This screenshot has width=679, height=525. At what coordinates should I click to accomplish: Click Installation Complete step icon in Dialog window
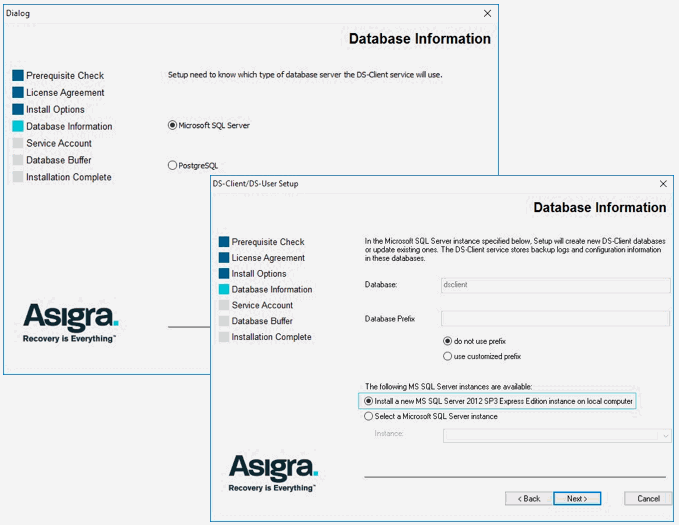[18, 177]
